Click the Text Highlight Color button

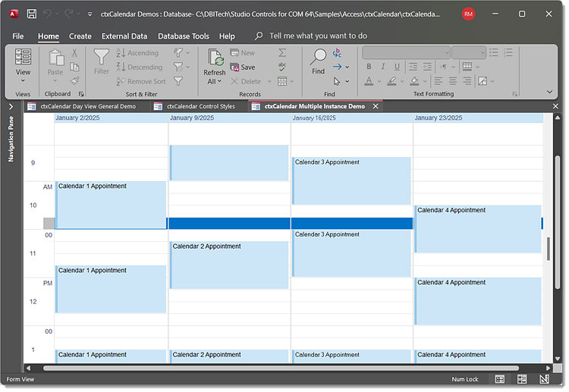[x=391, y=81]
